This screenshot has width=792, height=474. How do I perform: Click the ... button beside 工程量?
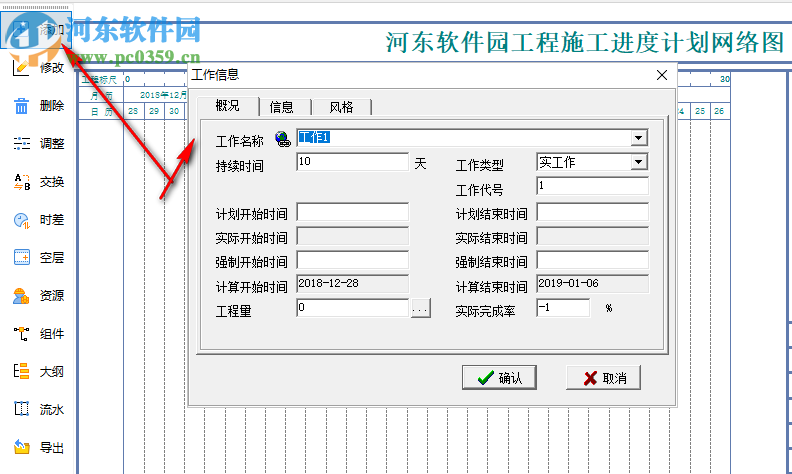(420, 308)
